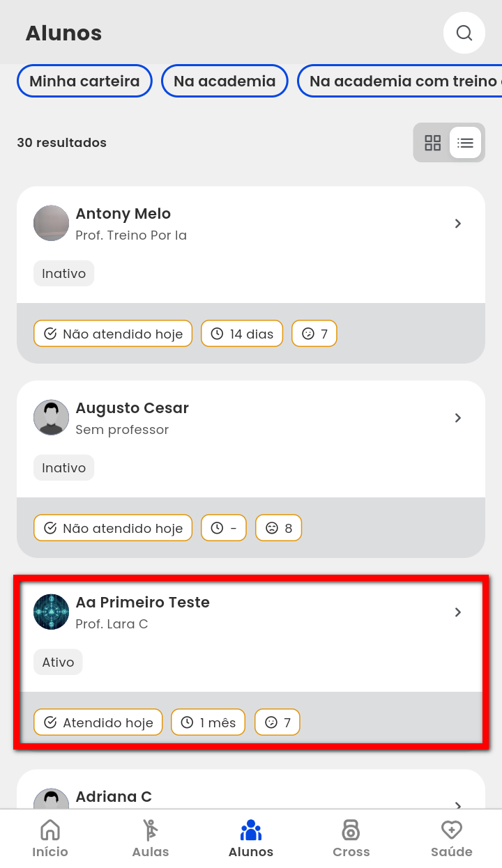Open the Cross kettlebell tab
The width and height of the screenshot is (502, 868).
(x=351, y=837)
